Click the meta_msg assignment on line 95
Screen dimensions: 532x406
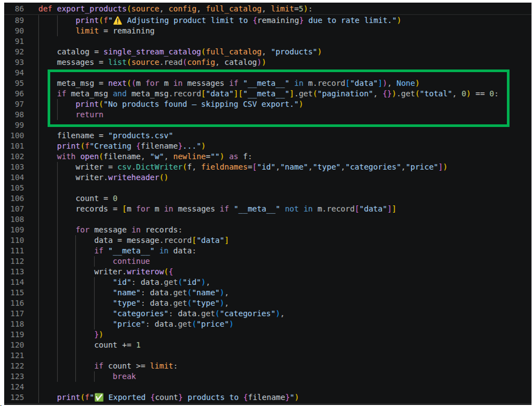[x=238, y=84]
